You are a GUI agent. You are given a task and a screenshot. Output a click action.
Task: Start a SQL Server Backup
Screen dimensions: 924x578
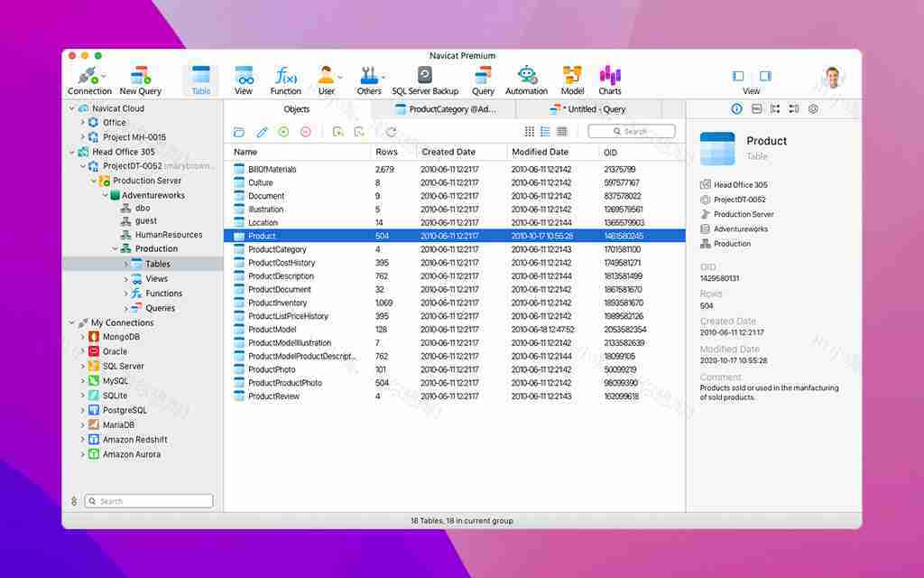(x=425, y=79)
